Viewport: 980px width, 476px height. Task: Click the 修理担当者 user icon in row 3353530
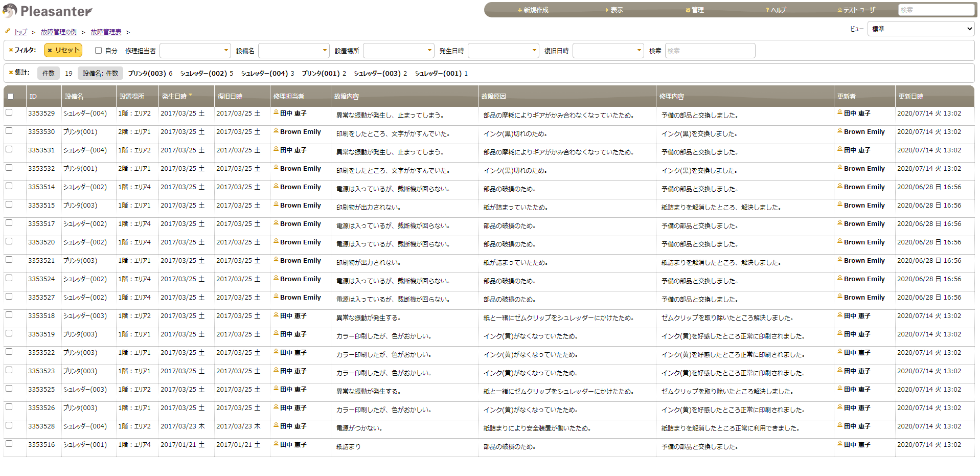point(276,130)
